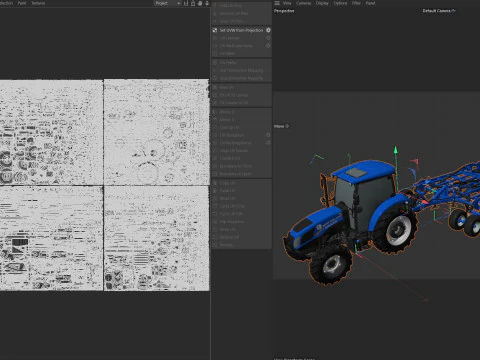
Task: Click the Paste UV command
Action: click(241, 191)
